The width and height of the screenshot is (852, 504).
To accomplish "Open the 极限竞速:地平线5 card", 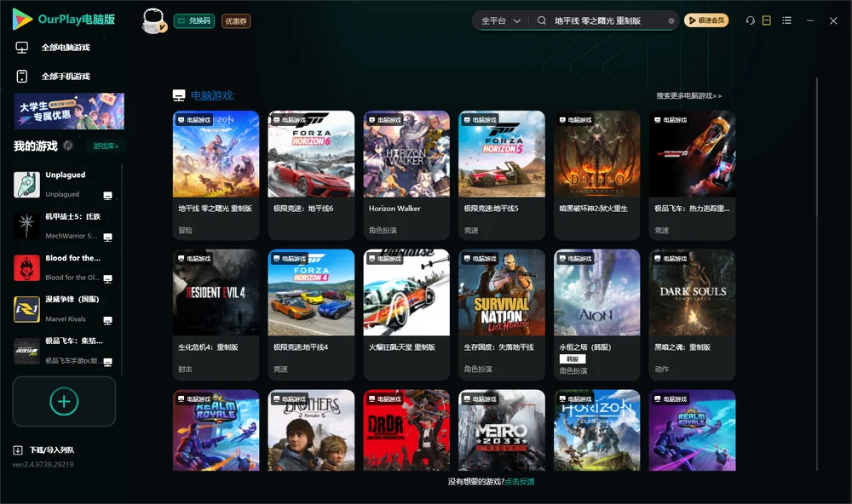I will click(502, 175).
